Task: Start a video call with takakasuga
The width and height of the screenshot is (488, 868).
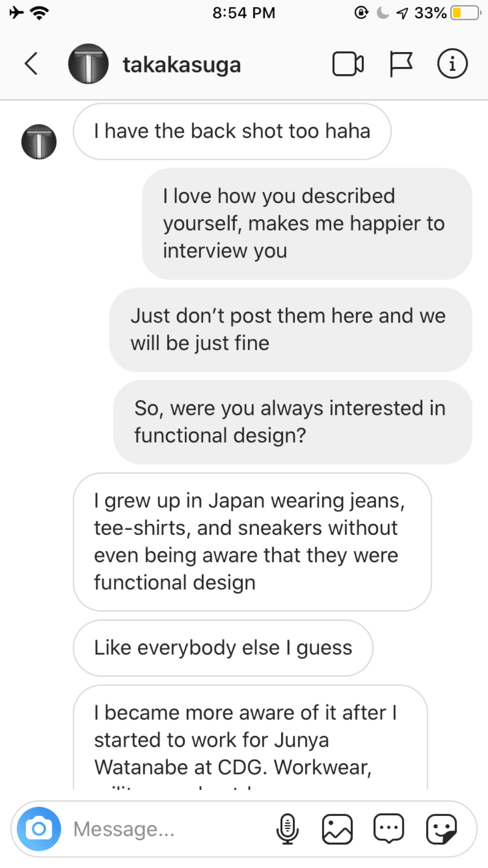Action: [348, 64]
